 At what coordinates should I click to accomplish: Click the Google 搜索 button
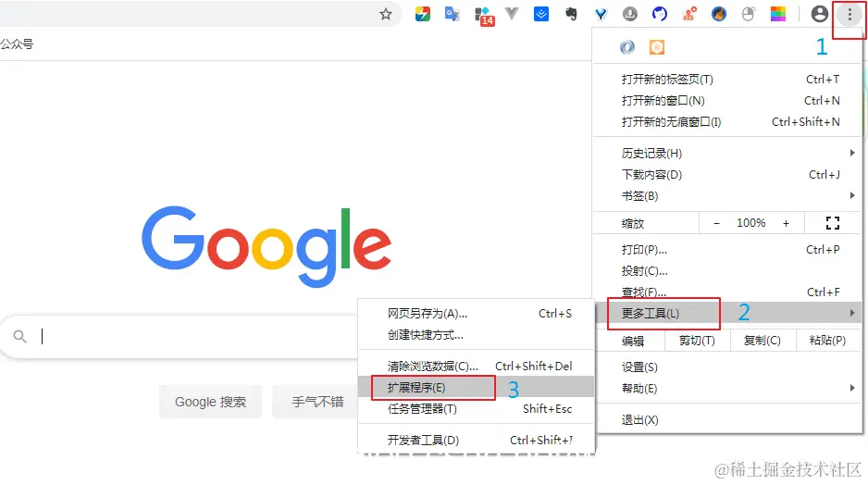(210, 402)
